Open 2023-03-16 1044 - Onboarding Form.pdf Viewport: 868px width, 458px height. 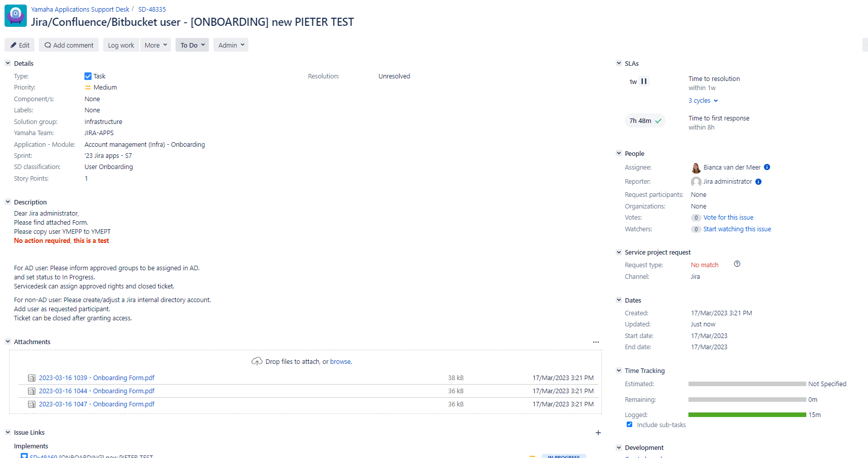click(x=97, y=391)
